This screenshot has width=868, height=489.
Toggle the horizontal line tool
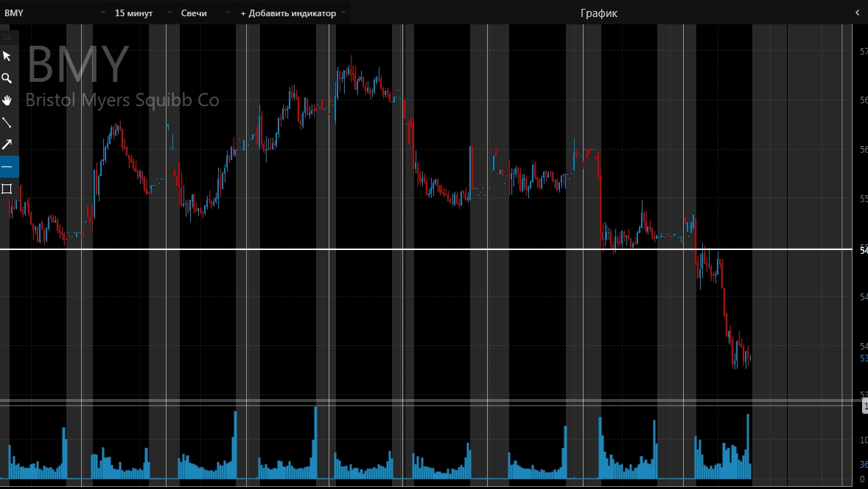(7, 167)
